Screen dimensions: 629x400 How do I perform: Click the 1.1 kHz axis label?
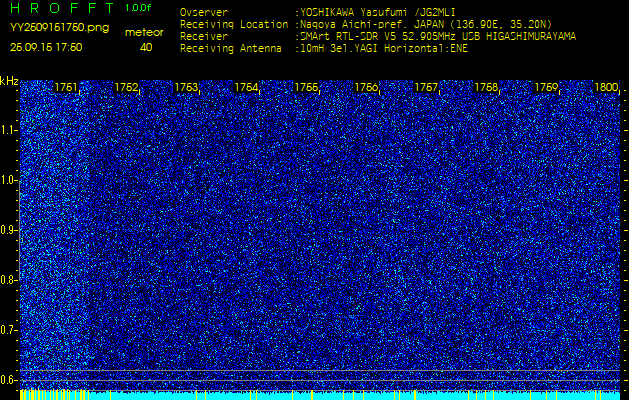tap(8, 130)
